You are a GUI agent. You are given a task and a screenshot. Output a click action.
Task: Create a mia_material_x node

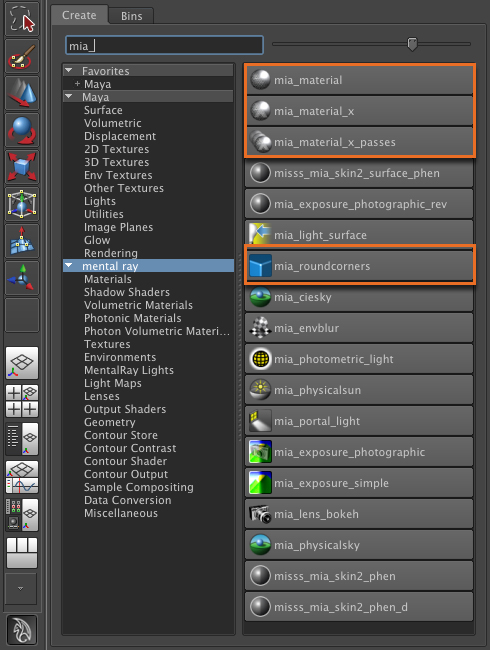click(x=359, y=111)
